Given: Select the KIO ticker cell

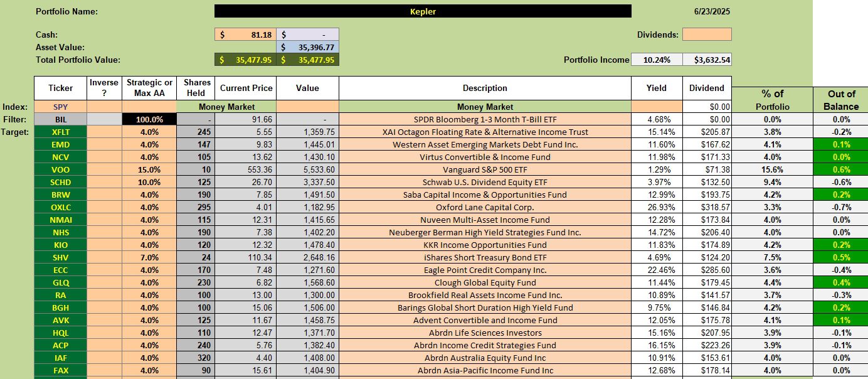Looking at the screenshot, I should 60,245.
